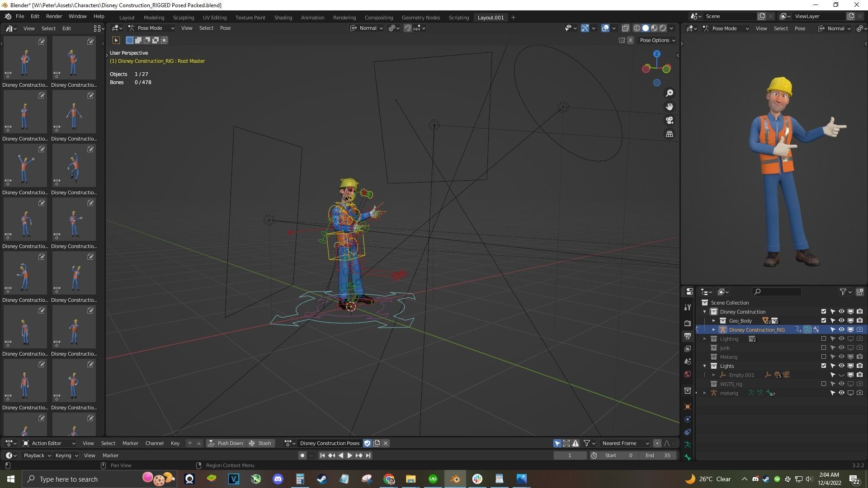Toggle camera view icon in viewport
Screen dimensions: 868x488
[669, 120]
